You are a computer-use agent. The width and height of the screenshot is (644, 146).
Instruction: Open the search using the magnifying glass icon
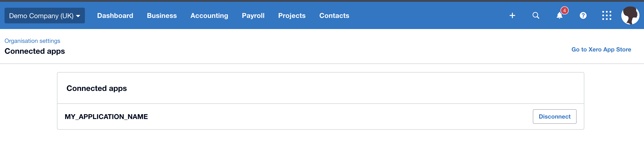click(x=536, y=15)
